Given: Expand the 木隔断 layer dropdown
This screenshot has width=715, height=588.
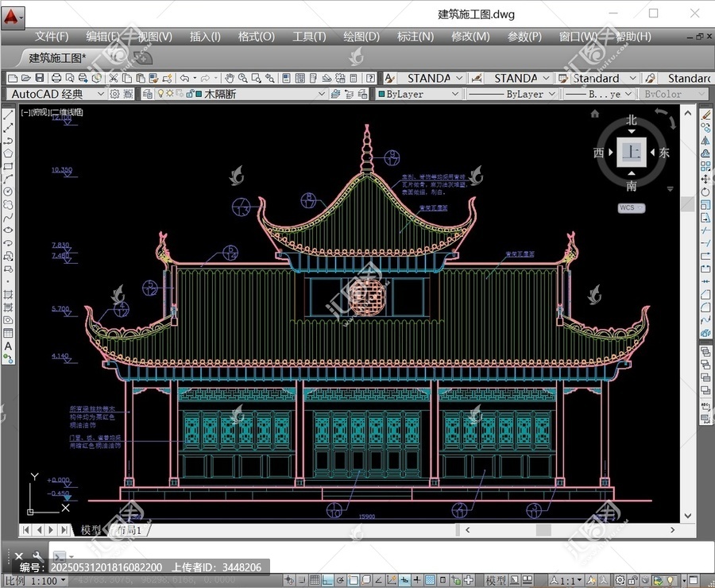Looking at the screenshot, I should coord(322,94).
